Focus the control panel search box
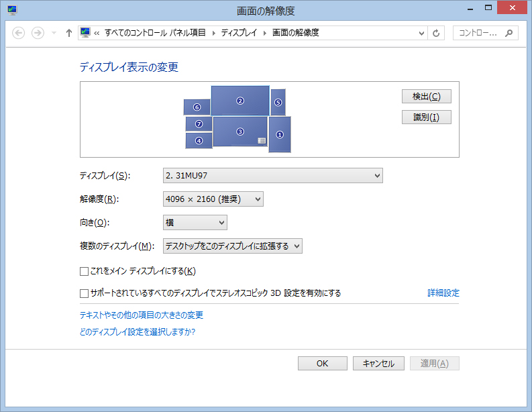Viewport: 532px width, 412px height. coord(485,33)
